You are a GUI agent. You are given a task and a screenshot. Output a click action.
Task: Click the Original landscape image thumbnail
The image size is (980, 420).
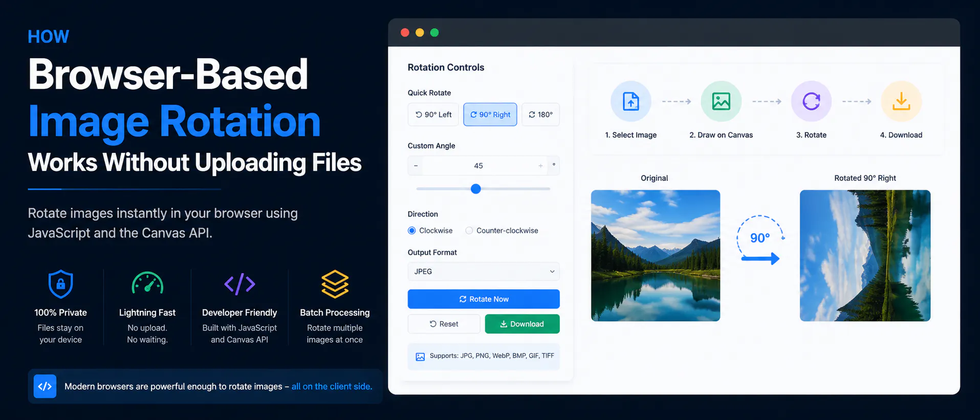click(656, 256)
